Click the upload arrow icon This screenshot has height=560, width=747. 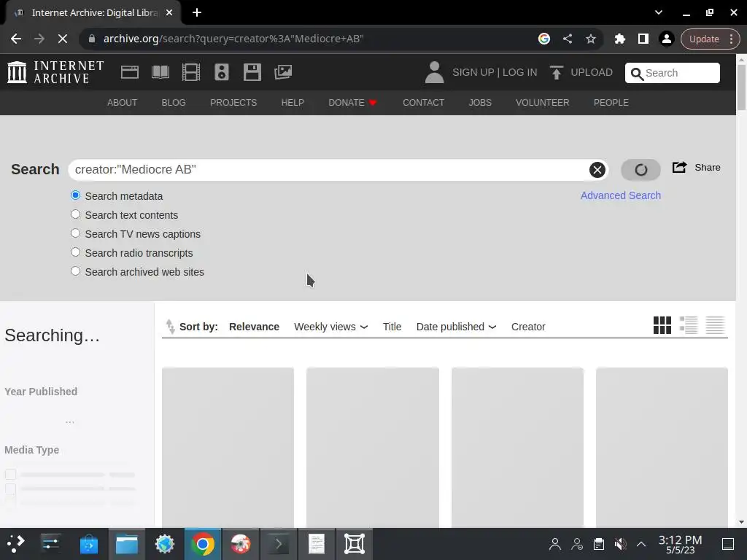(x=556, y=72)
